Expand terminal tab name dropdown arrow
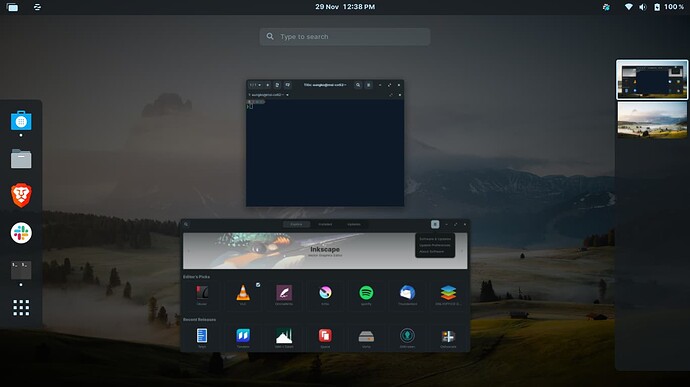Screen dimensions: 690x387 click(287, 95)
